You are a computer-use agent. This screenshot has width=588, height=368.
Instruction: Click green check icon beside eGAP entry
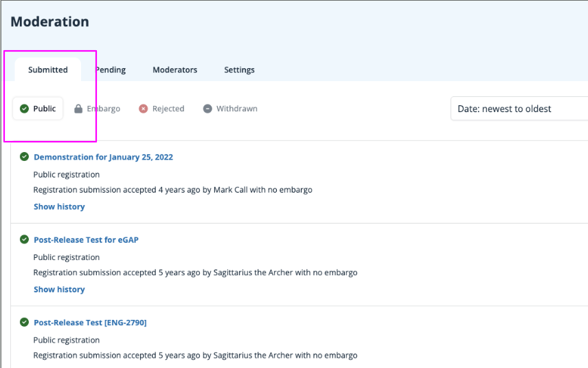pos(24,239)
